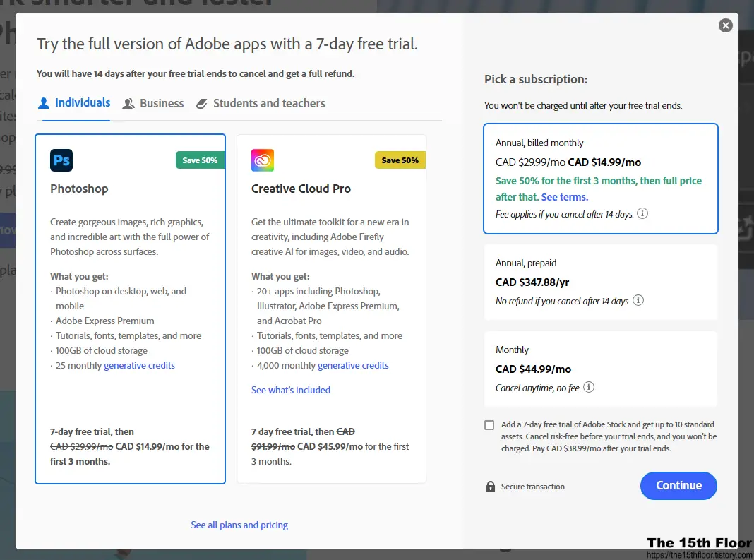This screenshot has height=560, width=754.
Task: Click the Secure transaction lock icon
Action: click(x=490, y=487)
